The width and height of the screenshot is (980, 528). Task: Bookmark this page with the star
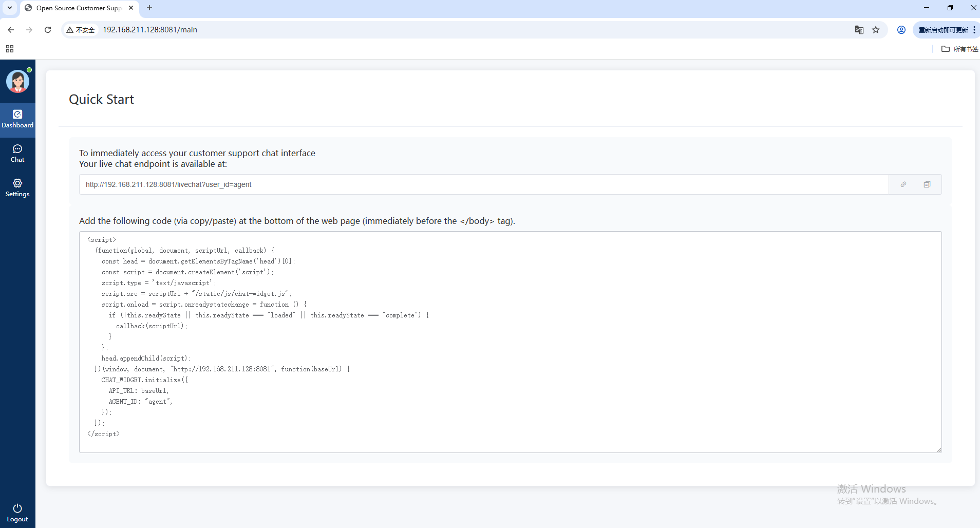[876, 30]
